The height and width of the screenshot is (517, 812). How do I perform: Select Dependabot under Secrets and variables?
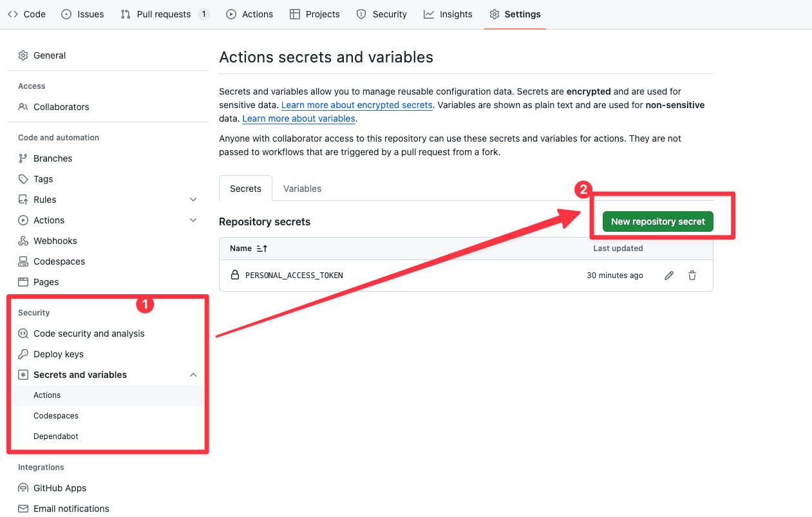click(56, 437)
